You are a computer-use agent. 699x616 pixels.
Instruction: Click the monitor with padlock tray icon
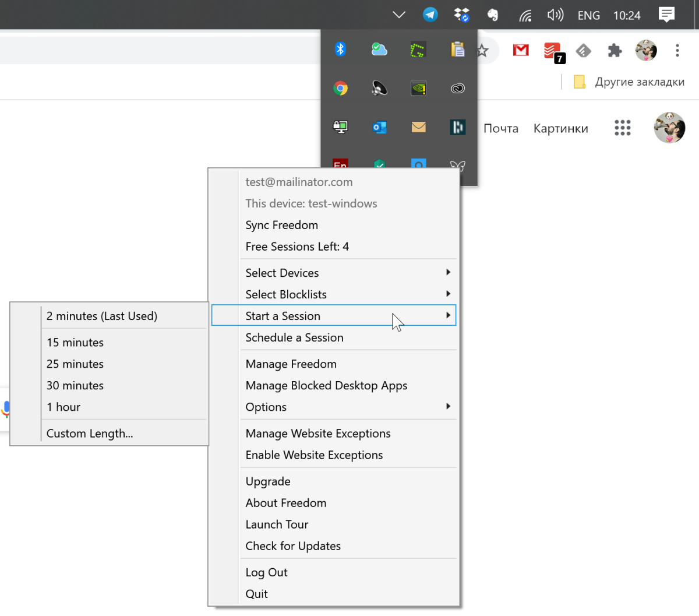tap(341, 126)
